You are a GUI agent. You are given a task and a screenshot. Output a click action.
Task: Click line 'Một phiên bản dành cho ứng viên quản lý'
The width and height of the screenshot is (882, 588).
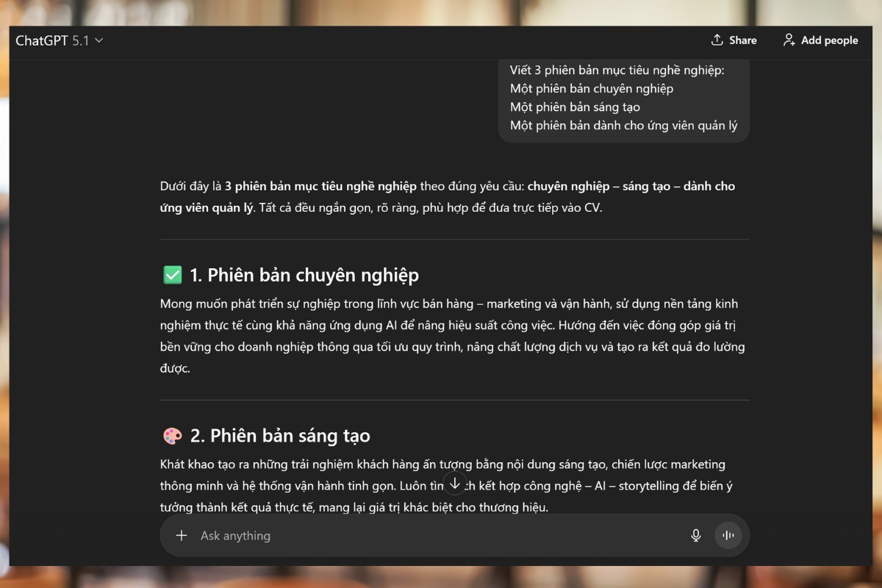pos(623,126)
